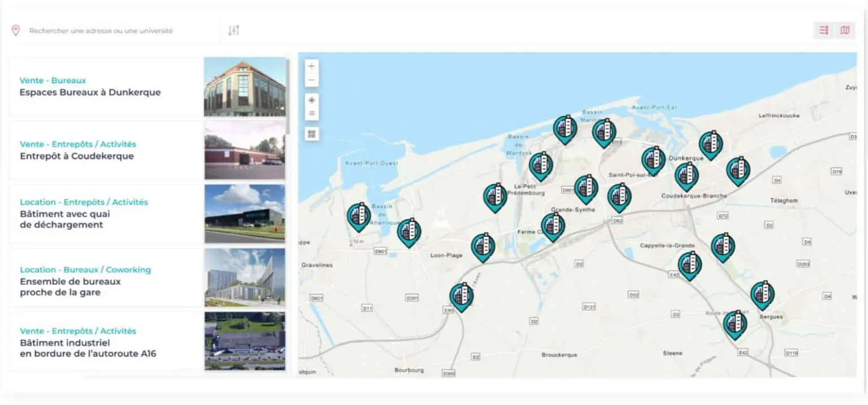Viewport: 868px width, 405px height.
Task: Click the property pin near Bergues
Action: click(762, 294)
